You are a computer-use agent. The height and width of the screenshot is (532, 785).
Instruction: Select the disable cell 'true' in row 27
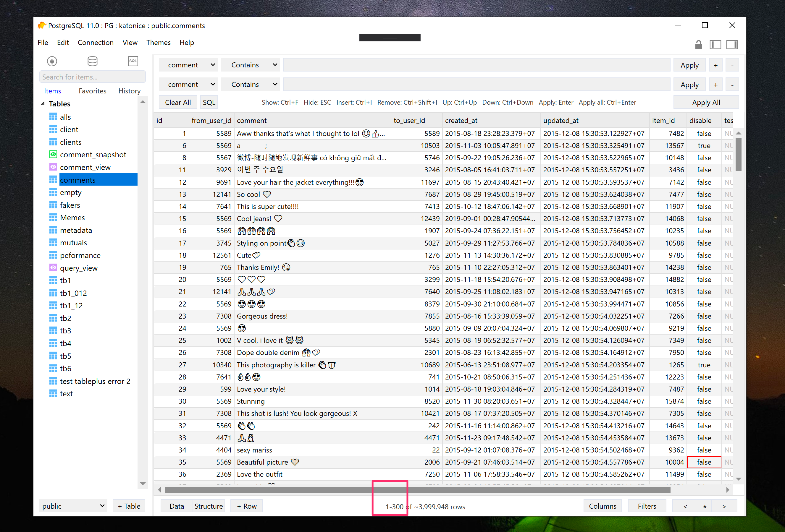click(704, 365)
